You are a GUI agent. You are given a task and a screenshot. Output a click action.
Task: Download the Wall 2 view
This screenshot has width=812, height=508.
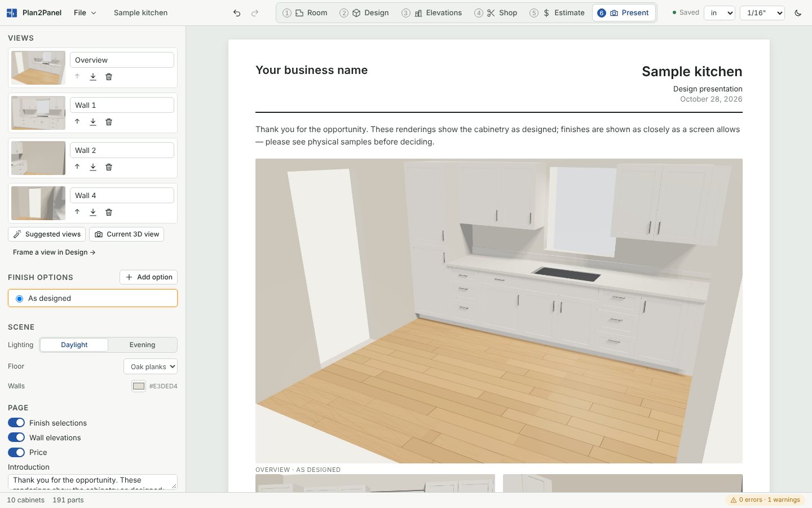pos(93,167)
